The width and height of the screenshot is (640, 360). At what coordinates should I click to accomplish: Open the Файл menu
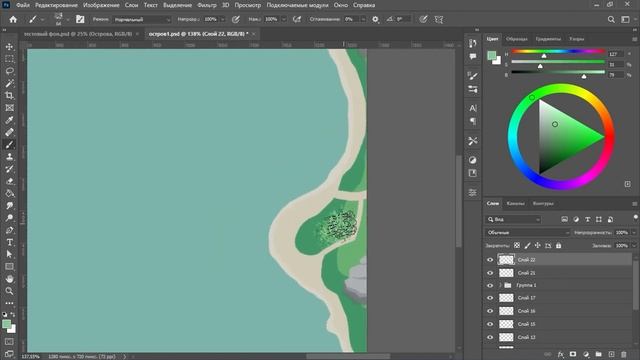click(22, 5)
